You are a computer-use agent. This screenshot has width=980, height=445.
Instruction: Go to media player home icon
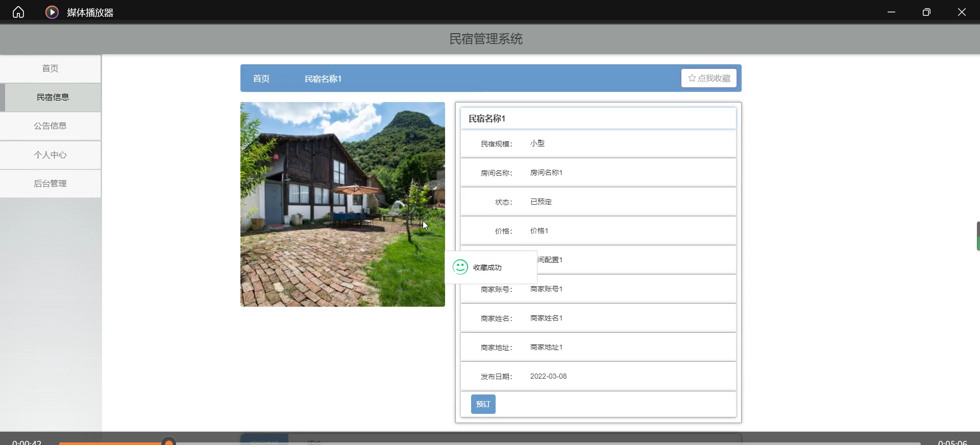(18, 12)
